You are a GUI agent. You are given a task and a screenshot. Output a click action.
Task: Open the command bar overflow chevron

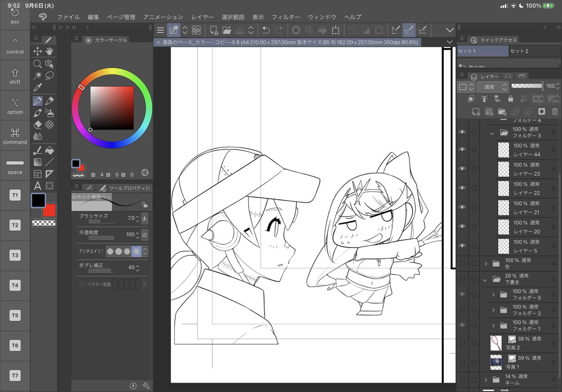coord(450,30)
